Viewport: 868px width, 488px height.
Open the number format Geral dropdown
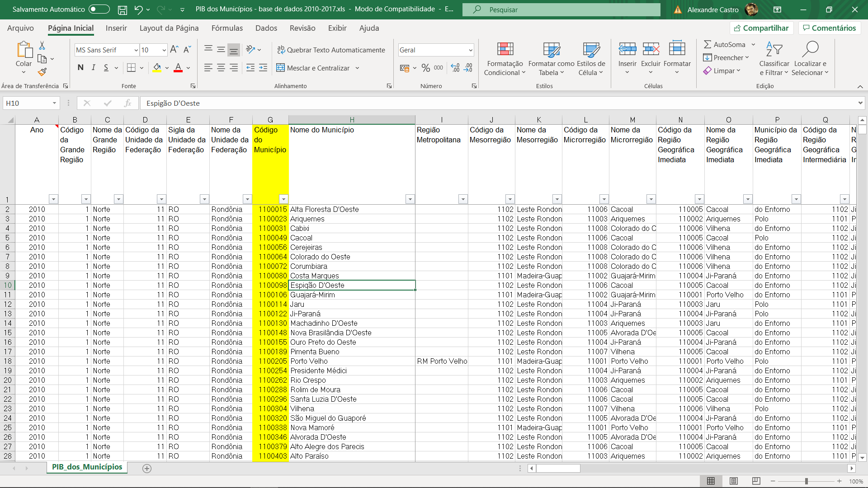coord(470,50)
